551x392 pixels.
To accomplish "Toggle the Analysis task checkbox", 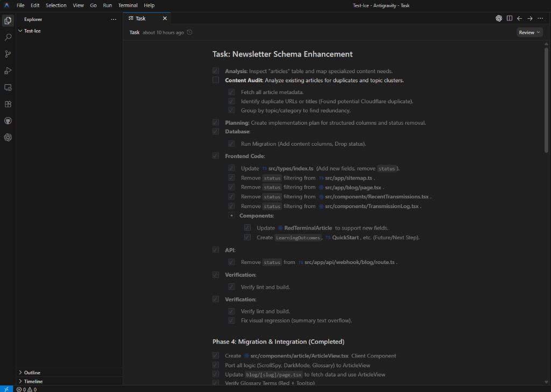I will [216, 71].
